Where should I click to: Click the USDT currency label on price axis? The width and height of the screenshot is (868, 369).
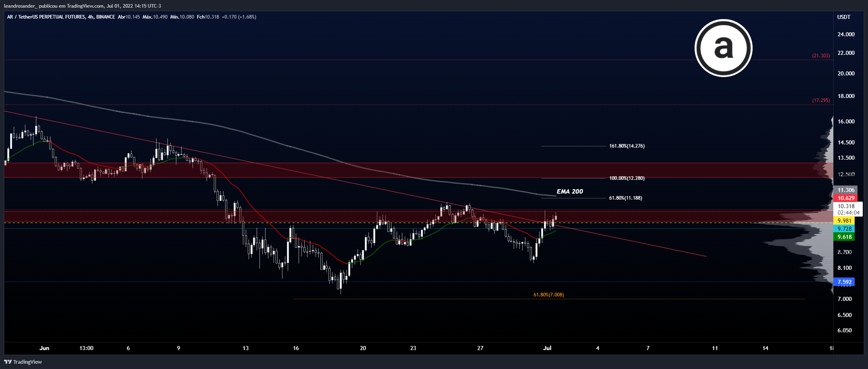[844, 17]
